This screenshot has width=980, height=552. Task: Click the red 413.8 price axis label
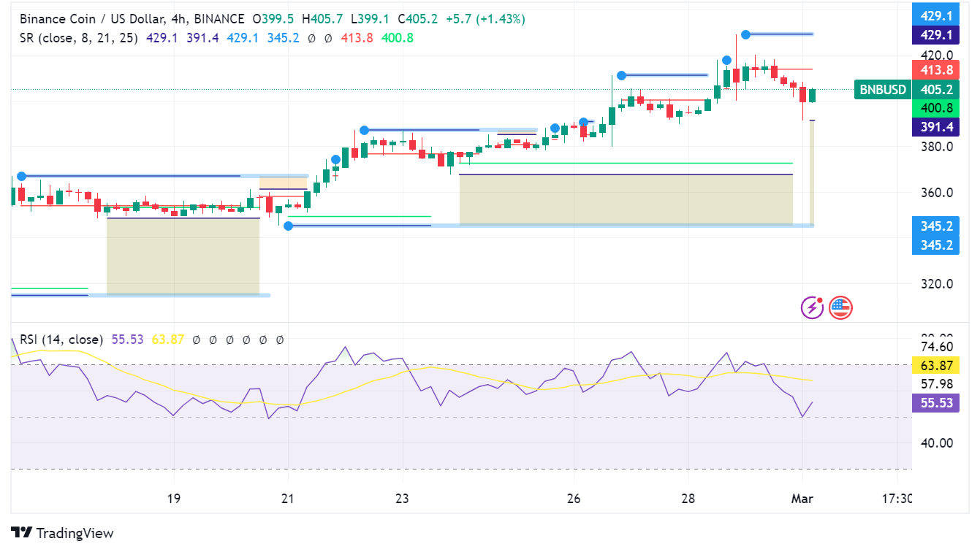(x=936, y=71)
